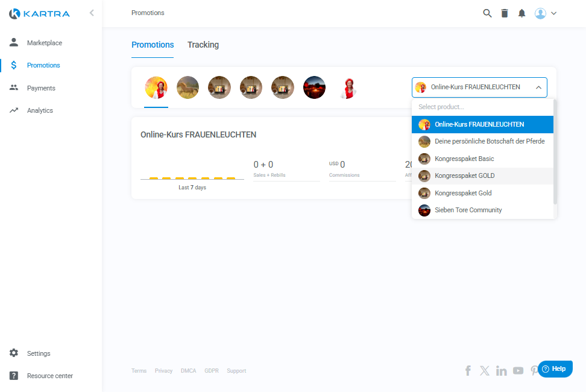Open Resource center in the sidebar
586x392 pixels.
(49, 376)
